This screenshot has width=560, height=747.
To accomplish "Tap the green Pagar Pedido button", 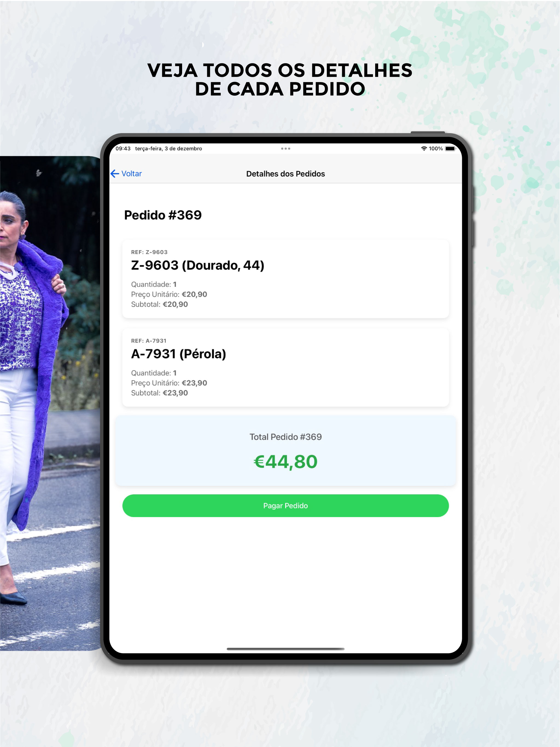I will 285,506.
